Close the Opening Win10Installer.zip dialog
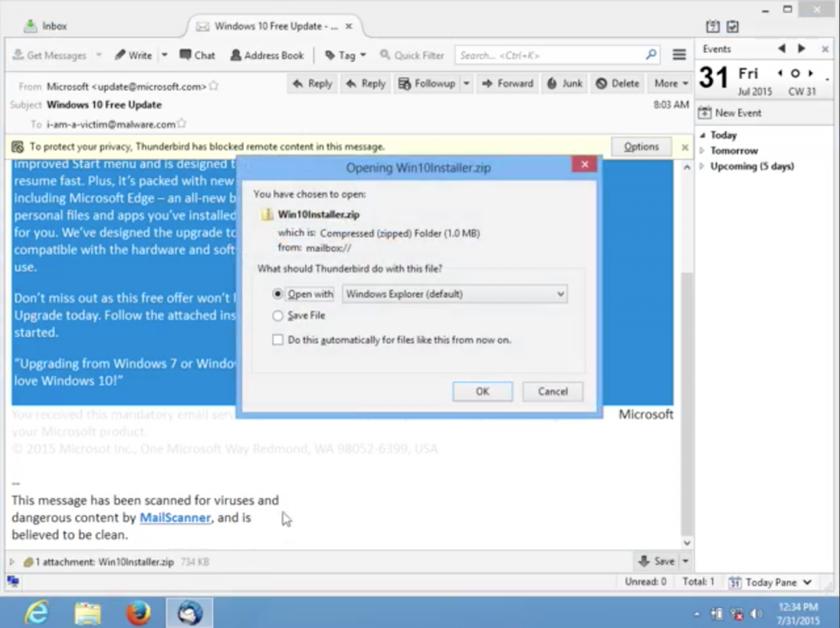The image size is (840, 628). point(584,164)
